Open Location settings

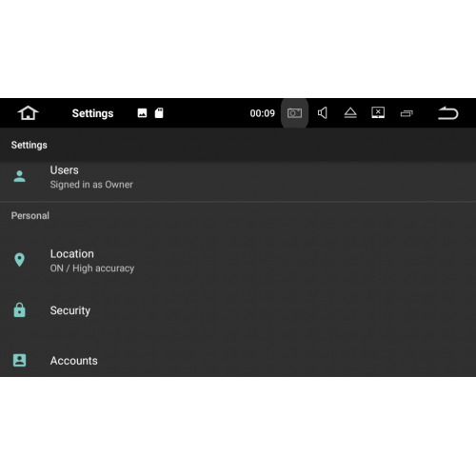(238, 261)
